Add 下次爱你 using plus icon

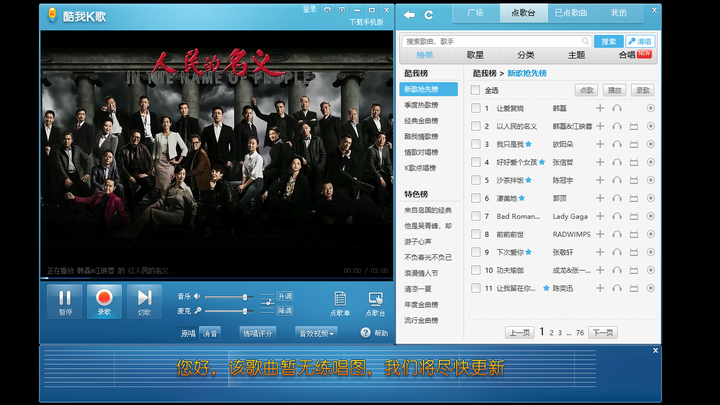[x=600, y=252]
